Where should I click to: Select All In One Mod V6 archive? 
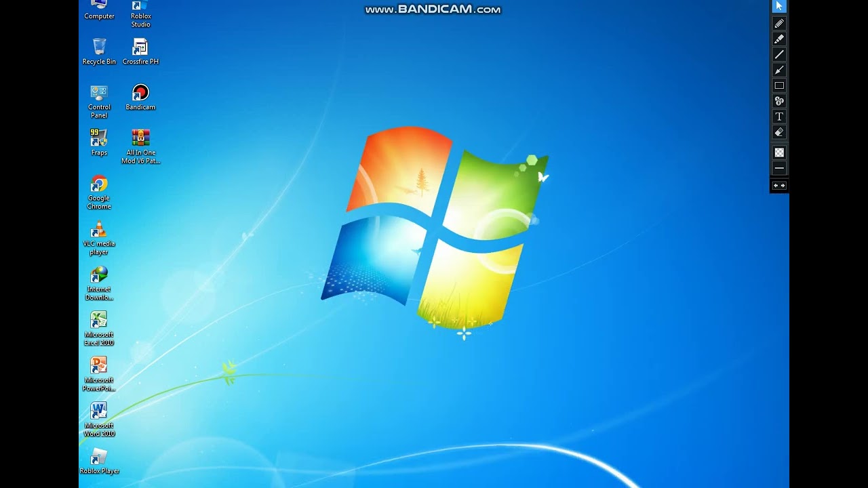(140, 146)
